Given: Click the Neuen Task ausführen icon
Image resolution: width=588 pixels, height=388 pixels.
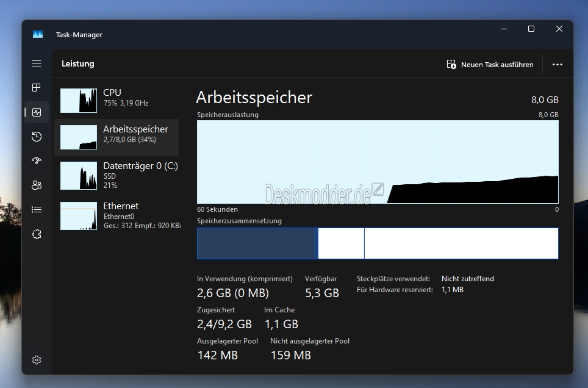Looking at the screenshot, I should click(451, 65).
